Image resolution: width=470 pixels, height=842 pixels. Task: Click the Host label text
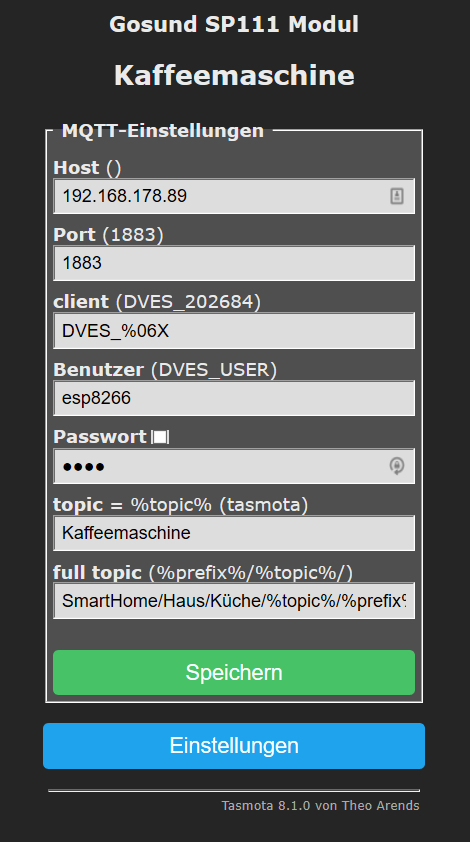(x=76, y=168)
